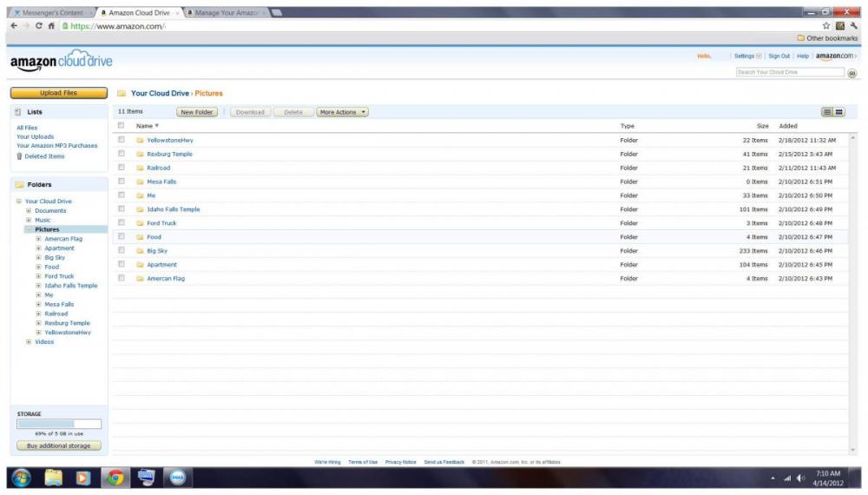The image size is (868, 495).
Task: Switch to Manage Your Amazon tab
Action: (x=226, y=13)
